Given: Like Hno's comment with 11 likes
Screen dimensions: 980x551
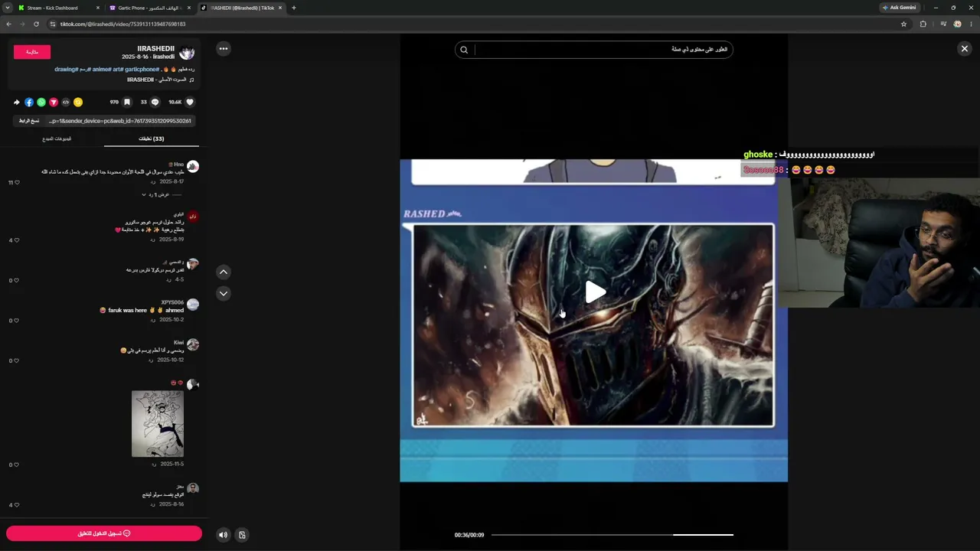Looking at the screenshot, I should [x=16, y=183].
